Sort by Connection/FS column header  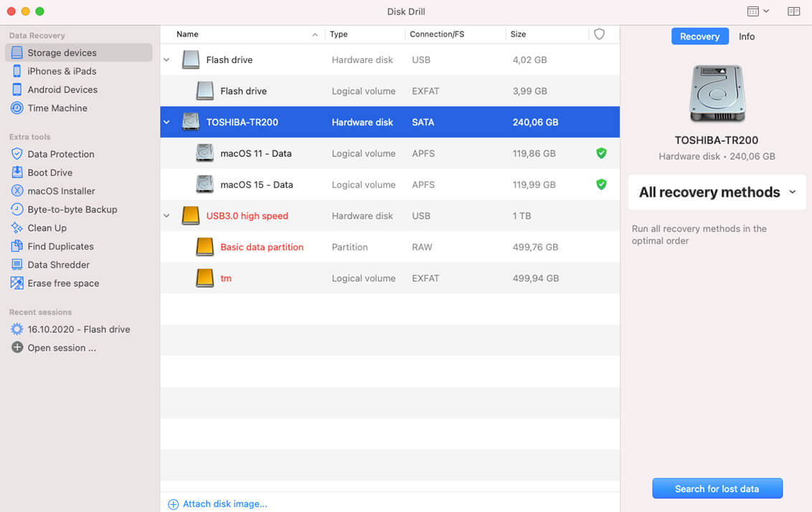point(437,34)
